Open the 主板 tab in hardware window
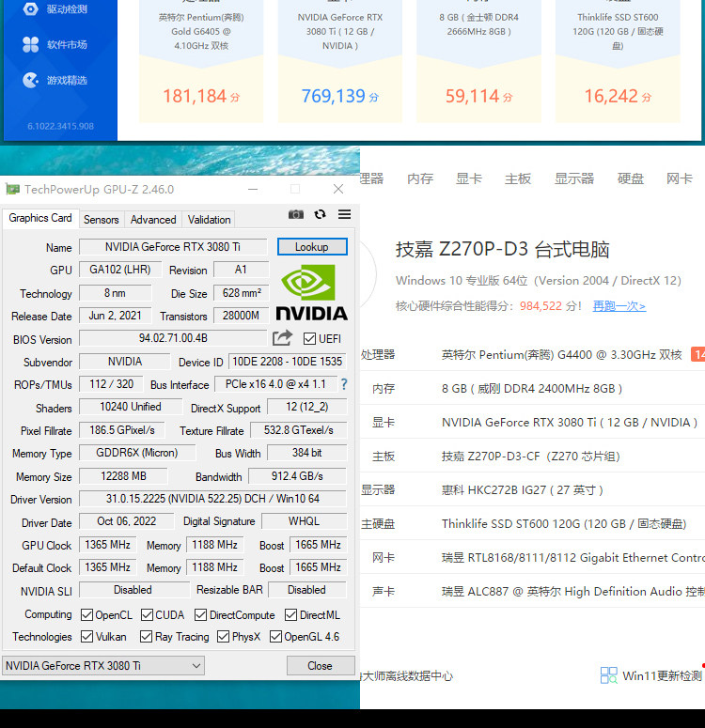This screenshot has height=728, width=705. 518,178
